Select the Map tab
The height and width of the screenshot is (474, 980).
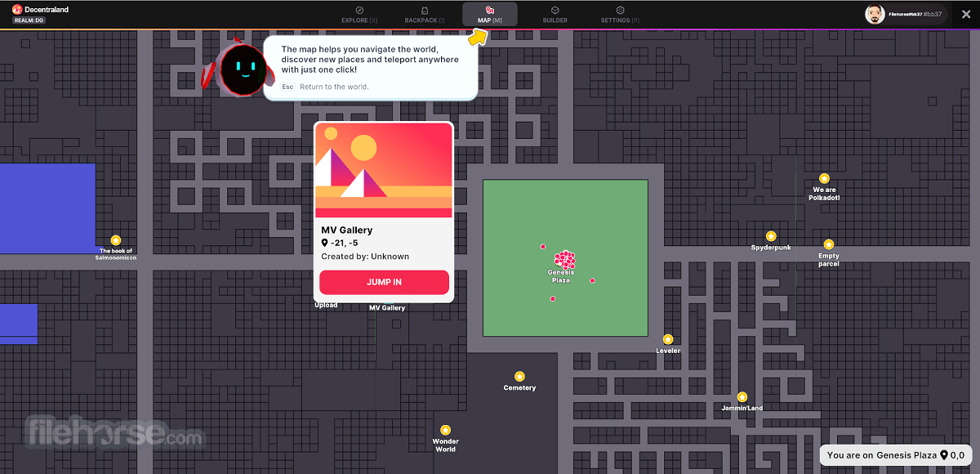(x=490, y=14)
